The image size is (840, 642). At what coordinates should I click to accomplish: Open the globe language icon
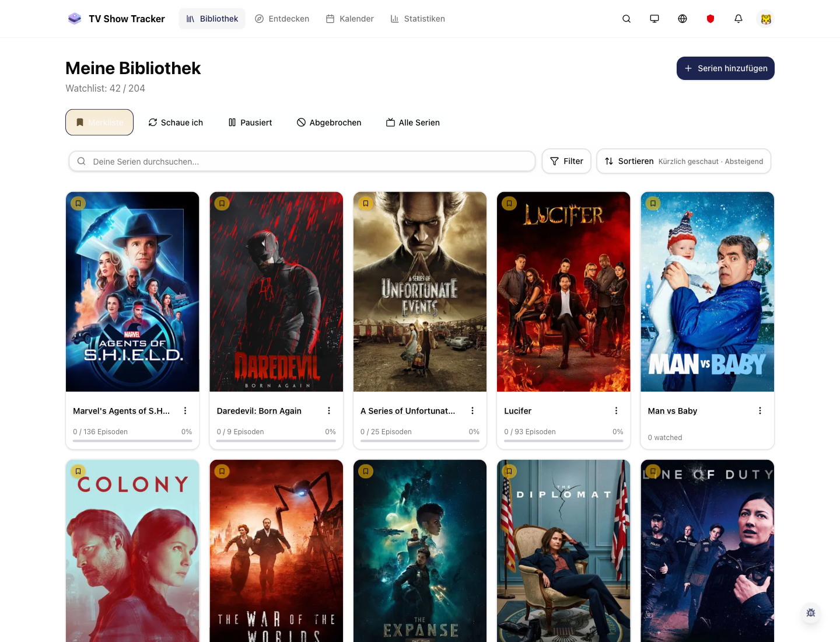[682, 19]
